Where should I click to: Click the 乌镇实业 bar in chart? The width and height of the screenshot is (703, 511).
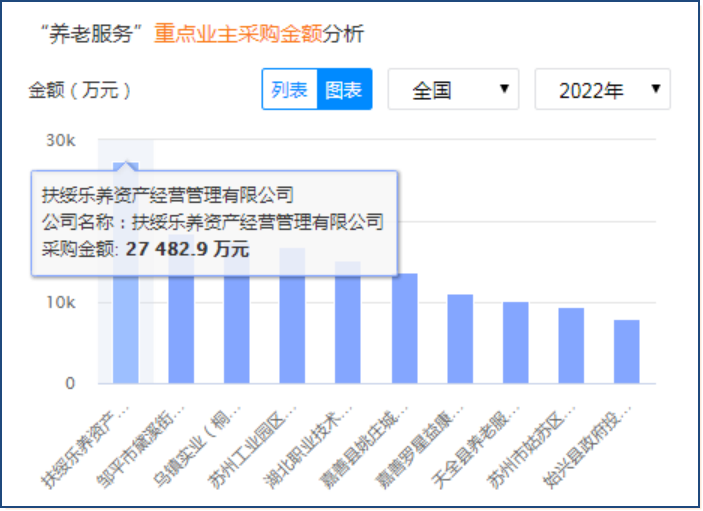pyautogui.click(x=237, y=330)
